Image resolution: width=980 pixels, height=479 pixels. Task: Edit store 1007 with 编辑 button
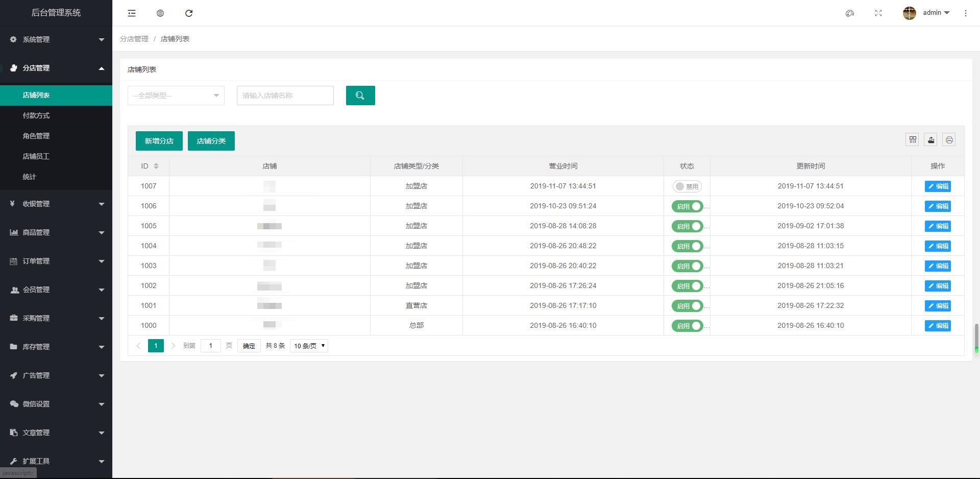938,186
